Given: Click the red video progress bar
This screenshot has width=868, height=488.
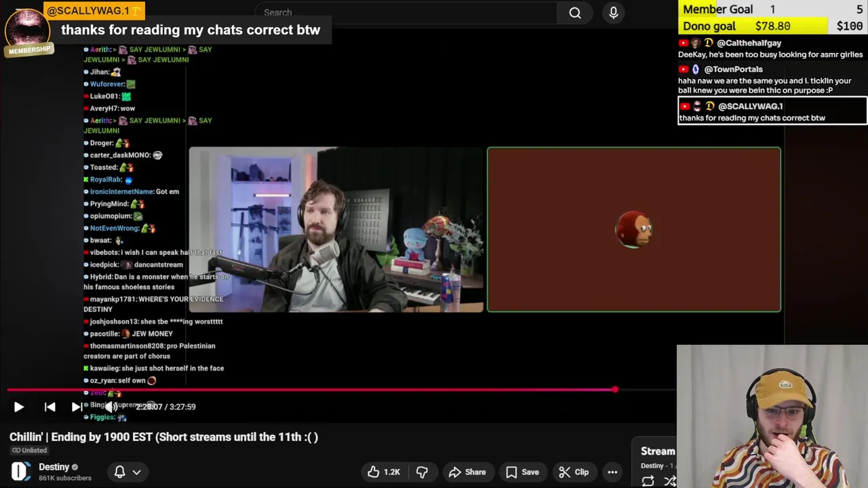Looking at the screenshot, I should coord(311,390).
